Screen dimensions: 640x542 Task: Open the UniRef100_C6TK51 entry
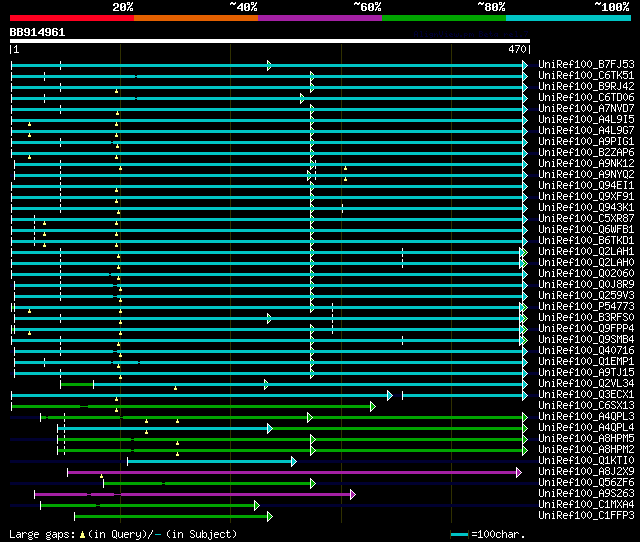586,76
